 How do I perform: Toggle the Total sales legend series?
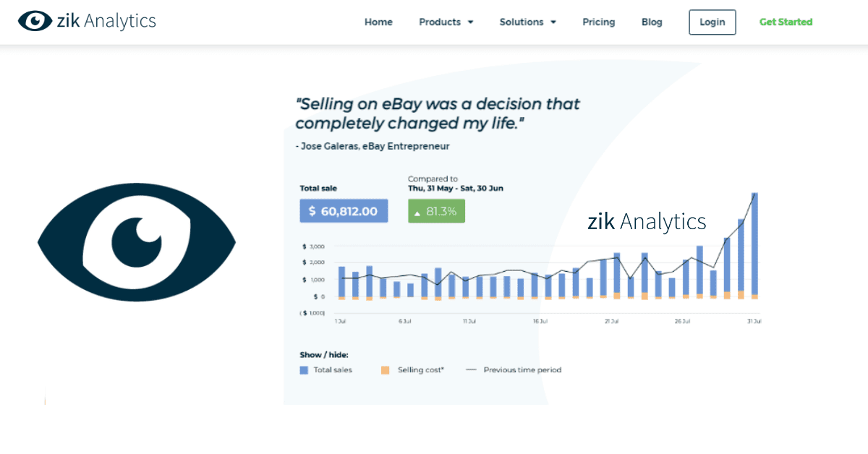click(x=326, y=369)
